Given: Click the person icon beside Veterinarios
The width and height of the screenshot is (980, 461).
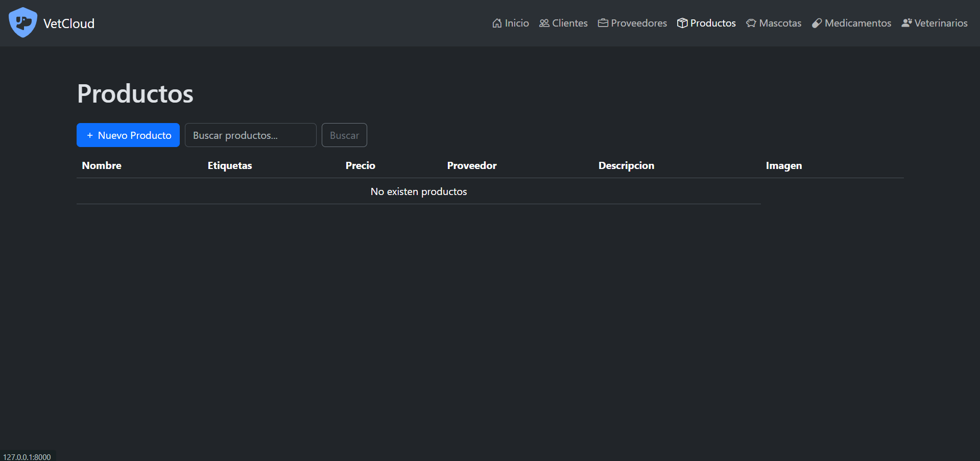Looking at the screenshot, I should [x=906, y=23].
